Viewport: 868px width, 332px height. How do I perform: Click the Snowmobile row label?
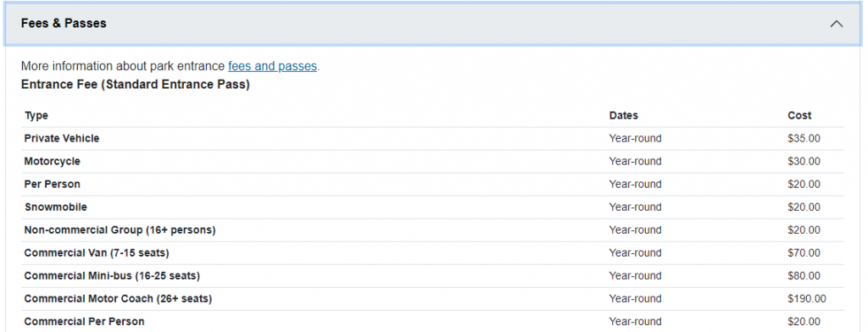[55, 207]
